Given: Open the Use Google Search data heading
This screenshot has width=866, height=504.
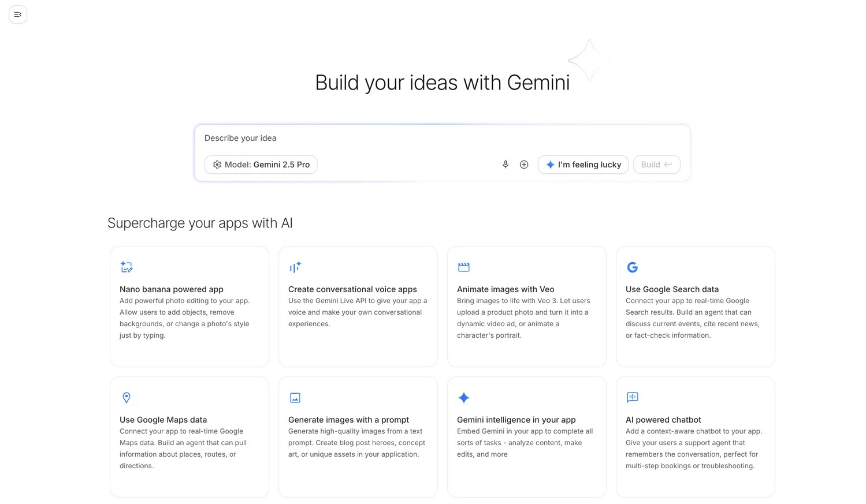Looking at the screenshot, I should coord(672,289).
